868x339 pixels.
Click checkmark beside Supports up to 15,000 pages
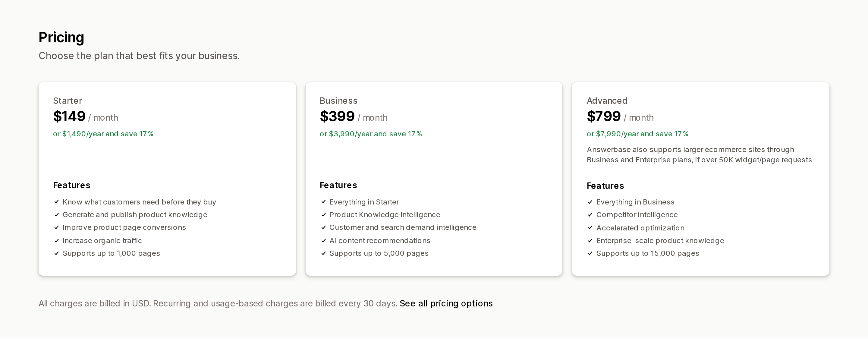click(x=590, y=253)
